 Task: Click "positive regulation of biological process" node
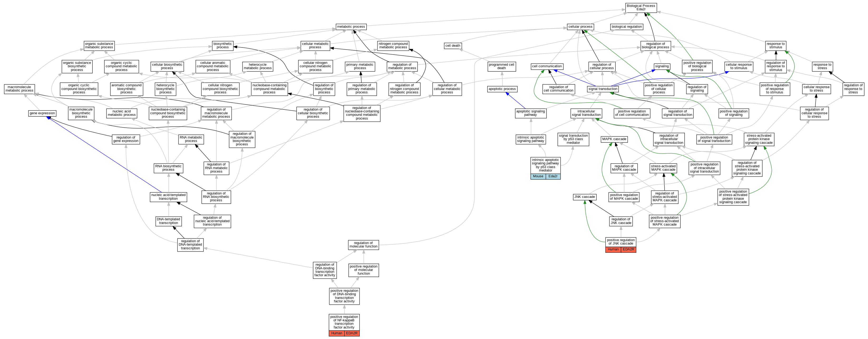(697, 66)
